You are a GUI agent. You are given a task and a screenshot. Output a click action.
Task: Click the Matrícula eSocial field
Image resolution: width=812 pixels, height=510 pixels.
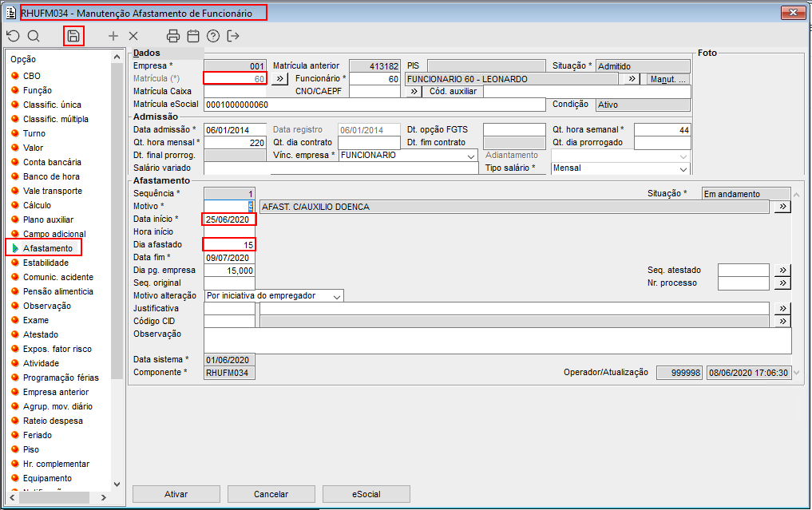point(375,105)
